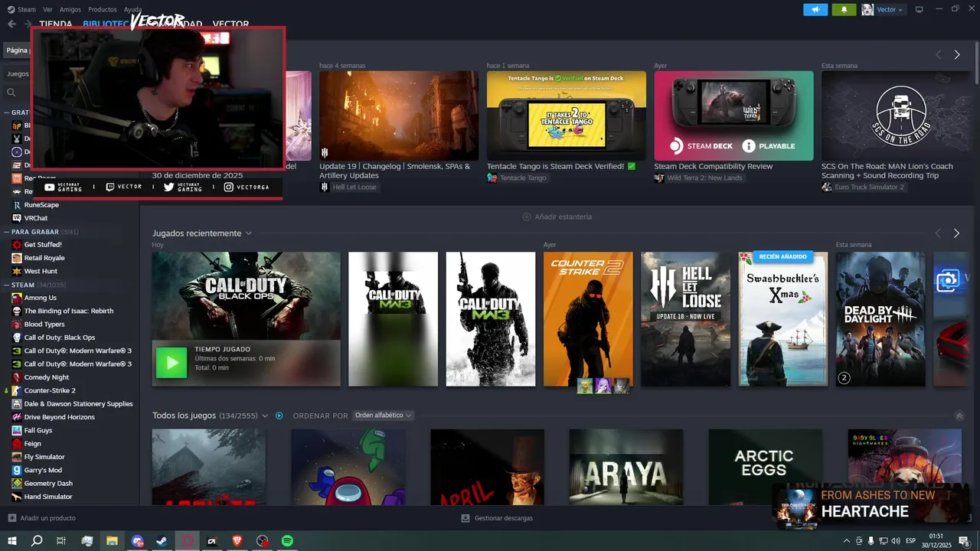The height and width of the screenshot is (551, 980).
Task: Open the Swashbuckler's Xmas game card
Action: [782, 319]
